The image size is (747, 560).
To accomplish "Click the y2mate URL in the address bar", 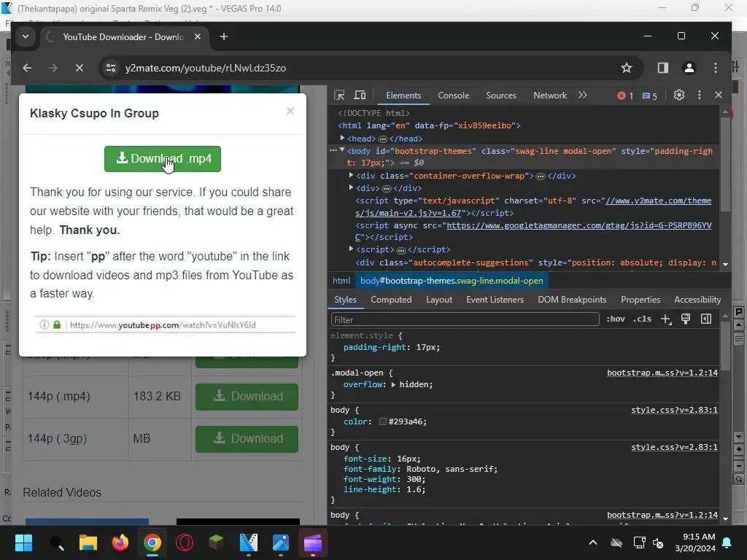I will pyautogui.click(x=205, y=68).
